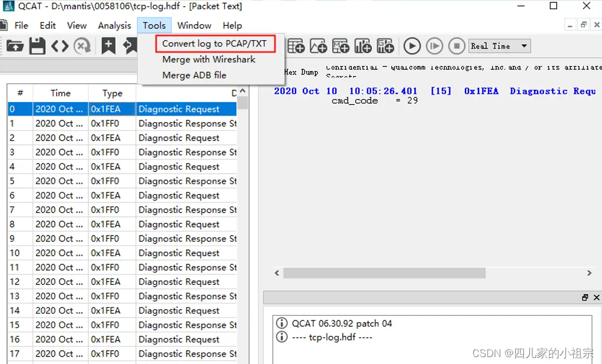This screenshot has width=602, height=364.
Task: Select Convert log to PCAP/TXT
Action: [215, 44]
